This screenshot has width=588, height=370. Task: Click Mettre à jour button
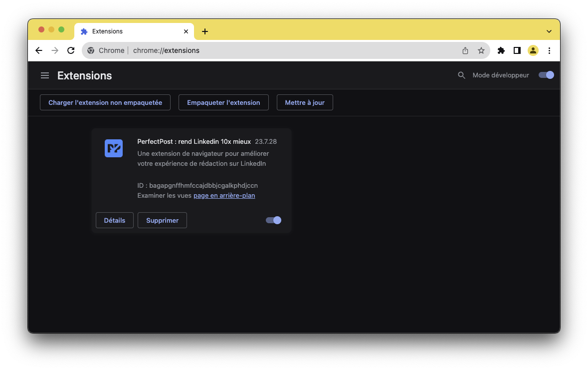click(x=305, y=102)
